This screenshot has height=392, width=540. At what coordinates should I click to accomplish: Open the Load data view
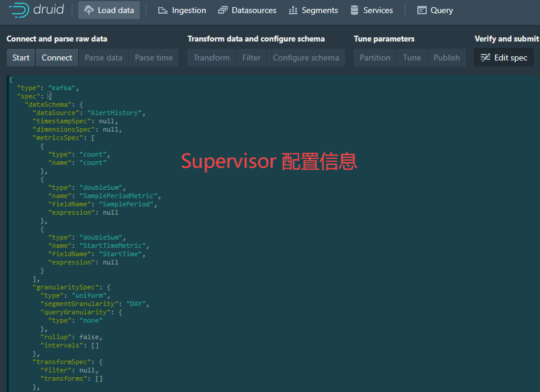point(109,10)
